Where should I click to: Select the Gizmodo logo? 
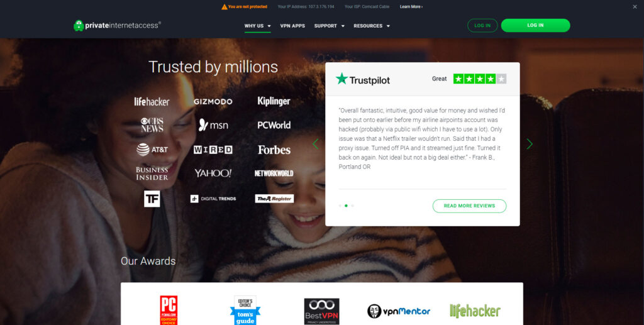click(213, 102)
